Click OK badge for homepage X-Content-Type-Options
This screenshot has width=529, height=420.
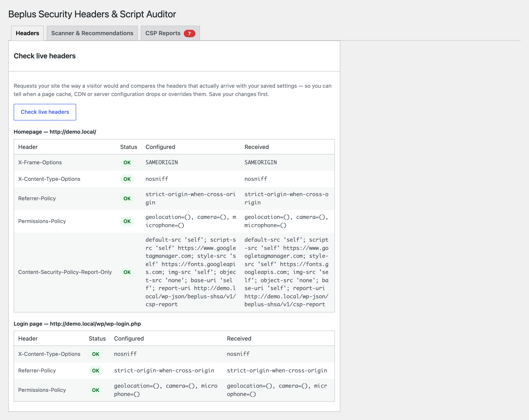(127, 179)
